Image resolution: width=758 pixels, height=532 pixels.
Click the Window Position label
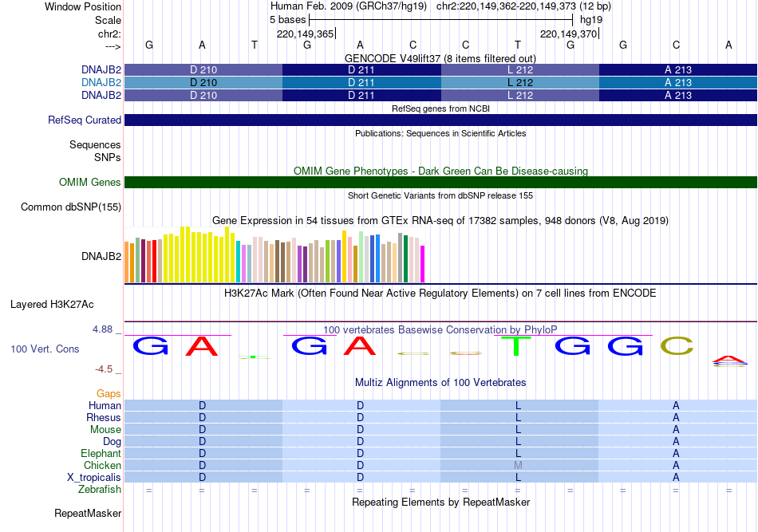click(83, 6)
